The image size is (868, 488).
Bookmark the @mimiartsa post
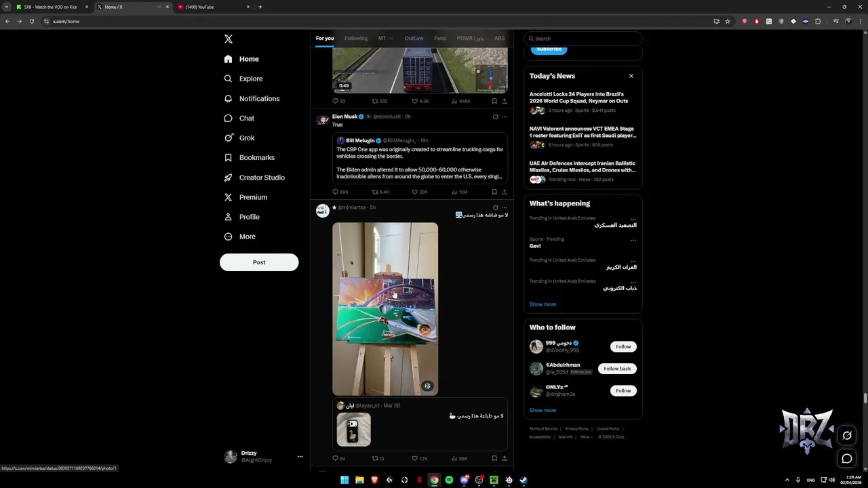click(x=494, y=459)
